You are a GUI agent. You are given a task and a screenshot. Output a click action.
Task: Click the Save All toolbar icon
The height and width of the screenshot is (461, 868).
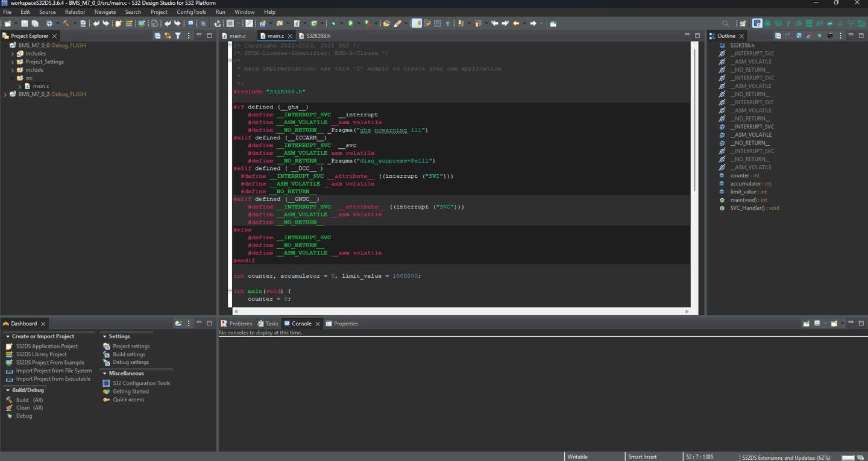35,24
